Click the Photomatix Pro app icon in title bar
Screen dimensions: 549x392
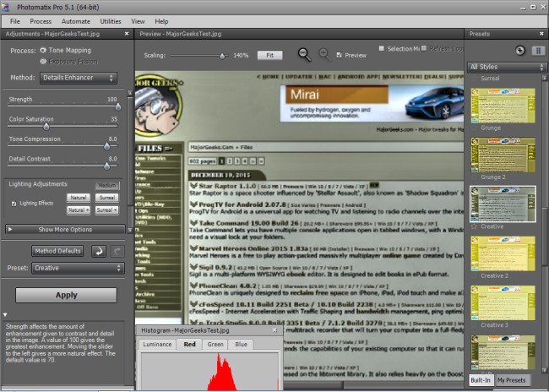click(5, 7)
